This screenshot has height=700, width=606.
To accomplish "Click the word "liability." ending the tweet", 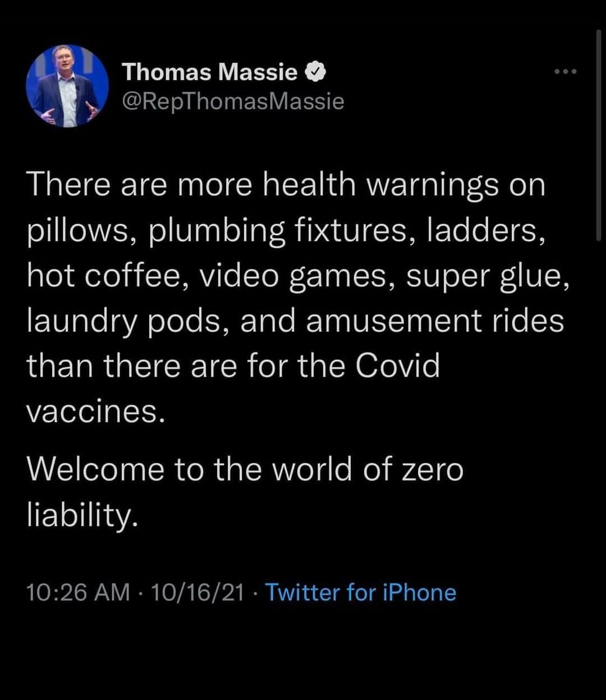I will click(x=82, y=515).
